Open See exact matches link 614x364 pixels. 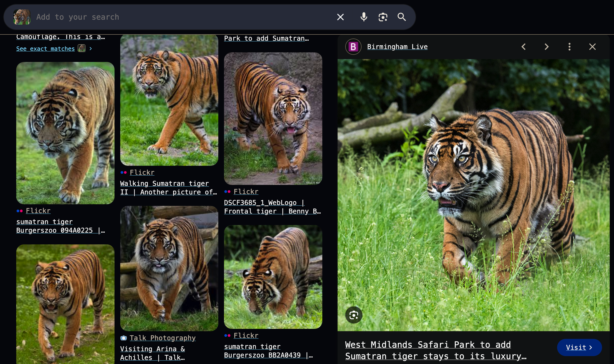(x=45, y=49)
